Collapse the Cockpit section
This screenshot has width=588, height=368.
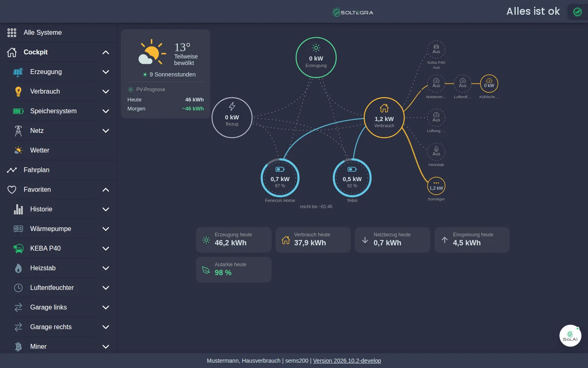click(106, 52)
